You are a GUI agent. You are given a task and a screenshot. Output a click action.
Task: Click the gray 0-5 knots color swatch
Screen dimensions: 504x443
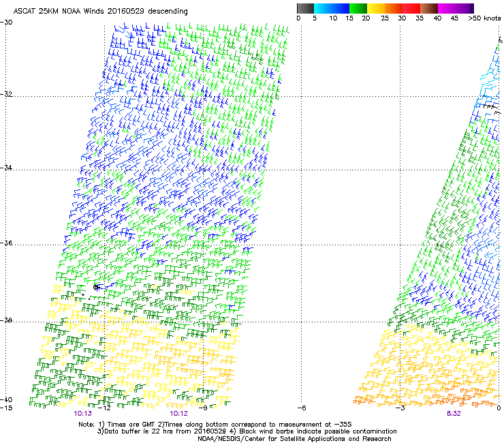(305, 9)
